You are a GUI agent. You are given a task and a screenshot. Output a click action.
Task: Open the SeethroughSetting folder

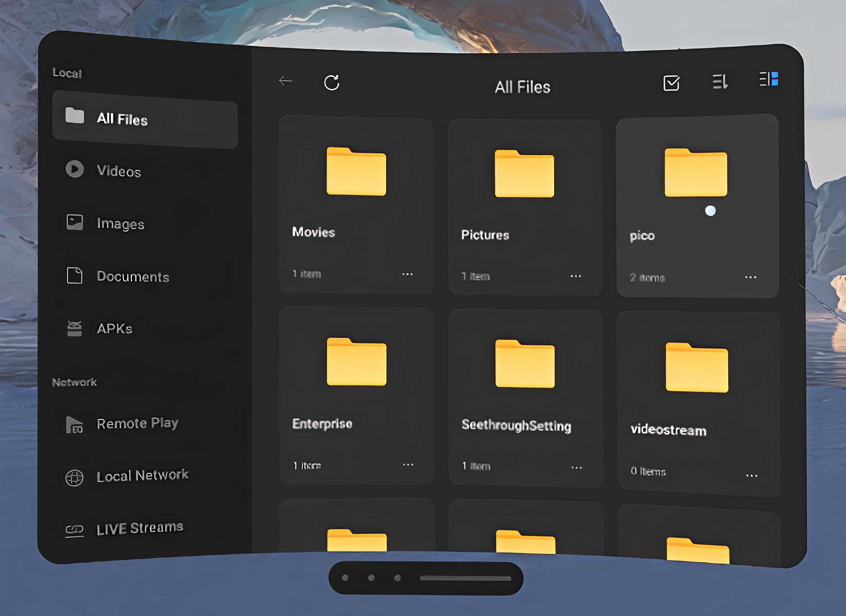click(x=526, y=398)
